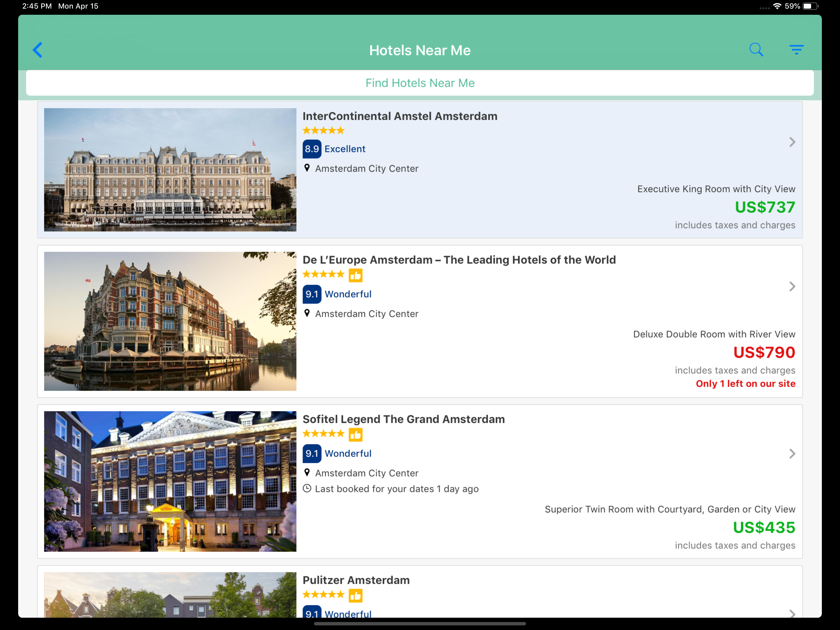Tap Executive King Room with City View
Viewport: 840px width, 630px height.
coord(716,189)
